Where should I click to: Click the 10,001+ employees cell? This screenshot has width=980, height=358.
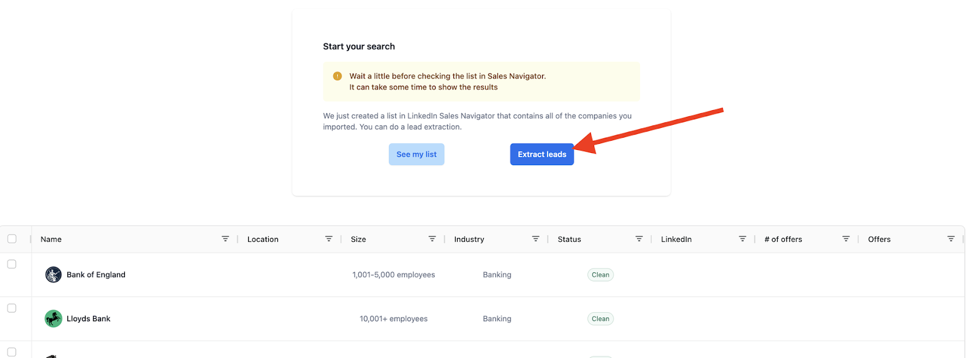pyautogui.click(x=394, y=319)
